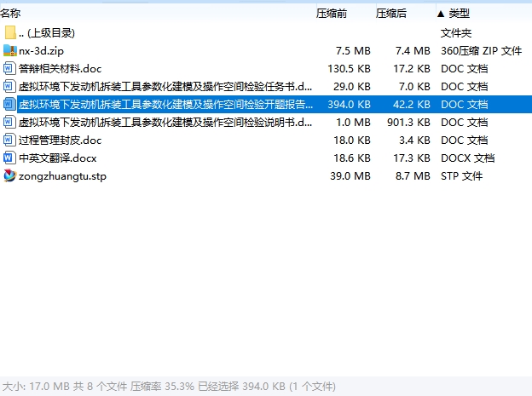The width and height of the screenshot is (532, 396).
Task: Click the 3.4 KB compressed size value
Action: [x=414, y=140]
